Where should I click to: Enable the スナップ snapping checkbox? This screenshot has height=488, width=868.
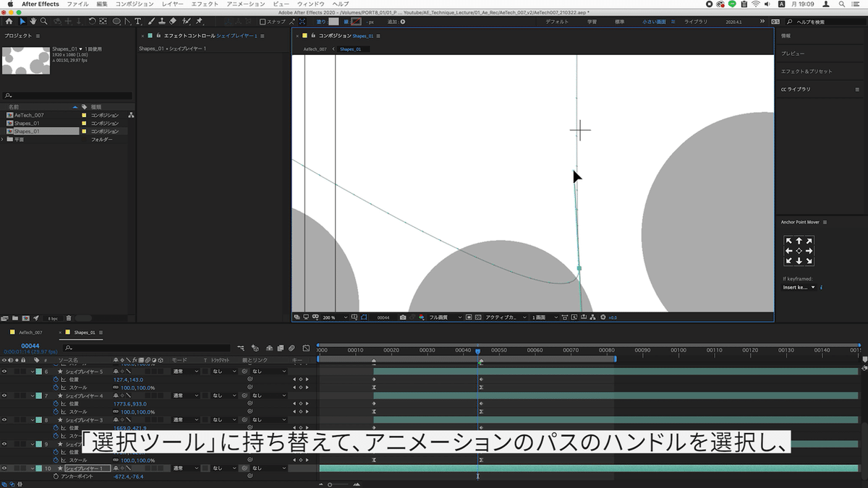[x=263, y=22]
